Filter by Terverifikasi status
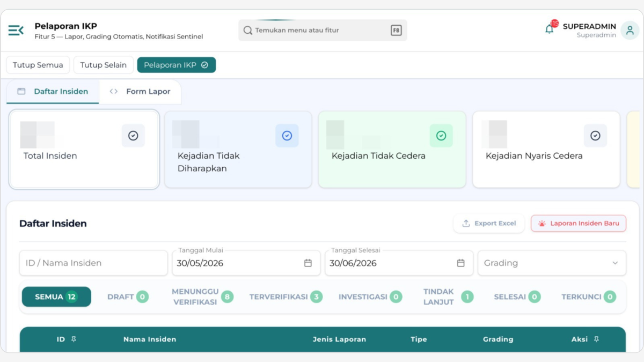Viewport: 644px width, 362px height. (286, 297)
